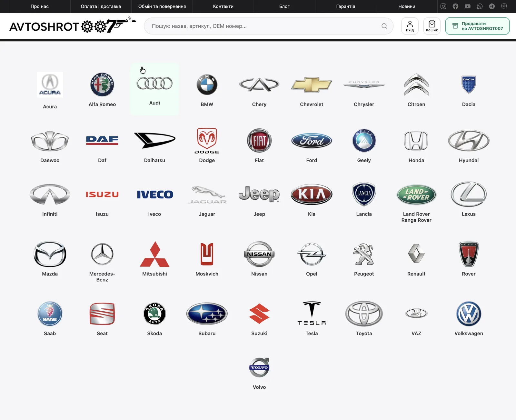Click Продавати на AVTOSHROT007 button
The width and height of the screenshot is (516, 420).
pyautogui.click(x=477, y=26)
